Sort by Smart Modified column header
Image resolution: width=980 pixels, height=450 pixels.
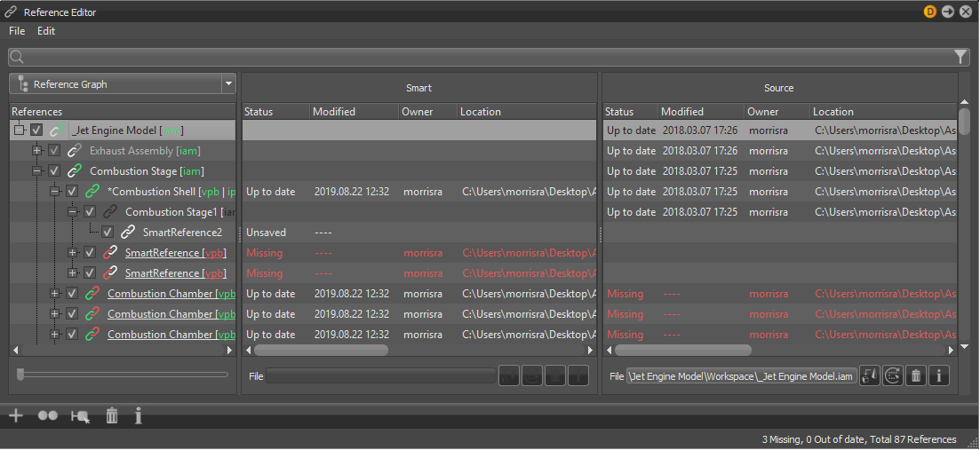point(355,112)
